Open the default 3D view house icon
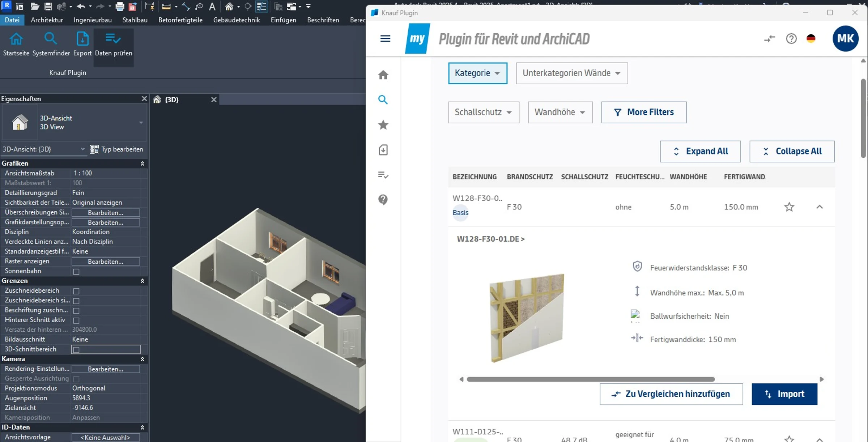Viewport: 868px width, 442px height. click(229, 6)
